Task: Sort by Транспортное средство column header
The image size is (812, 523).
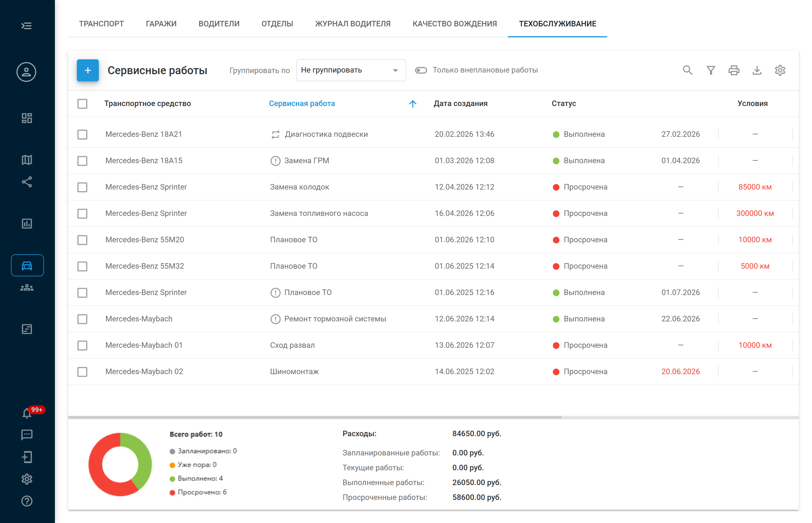Action: click(x=147, y=104)
